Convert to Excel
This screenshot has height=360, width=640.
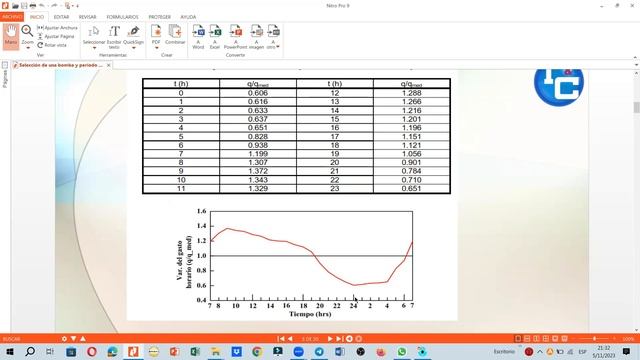pos(215,37)
